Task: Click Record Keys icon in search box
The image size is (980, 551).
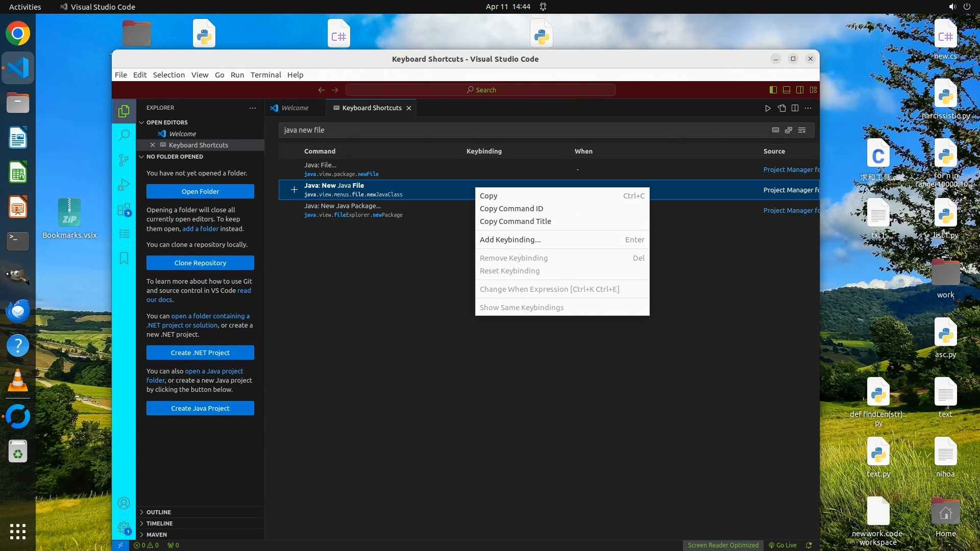Action: click(775, 130)
